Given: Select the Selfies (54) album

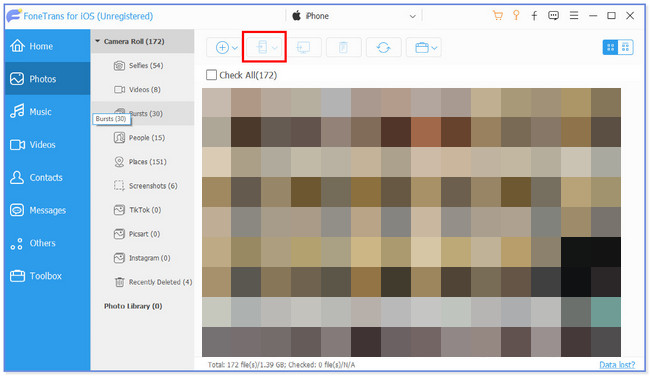Looking at the screenshot, I should point(143,65).
